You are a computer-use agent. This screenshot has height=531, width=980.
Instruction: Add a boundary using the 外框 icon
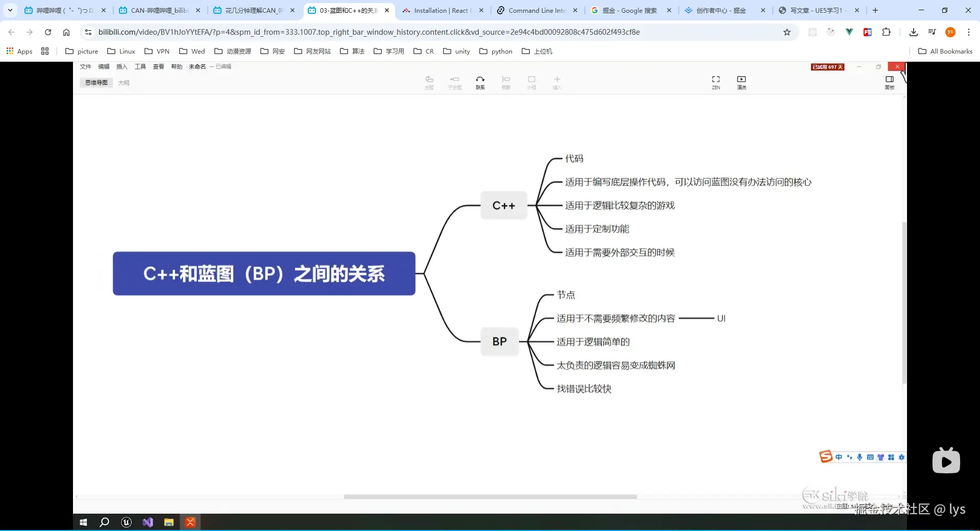(531, 82)
